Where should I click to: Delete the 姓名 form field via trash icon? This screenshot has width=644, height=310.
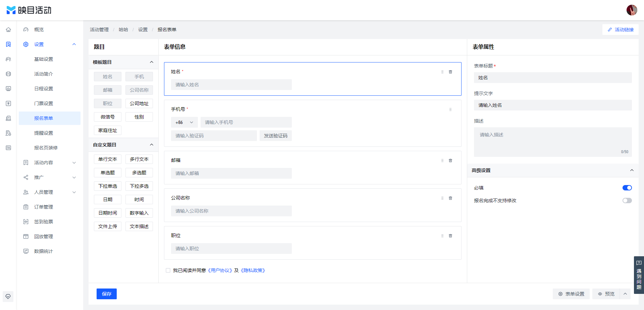tap(450, 72)
